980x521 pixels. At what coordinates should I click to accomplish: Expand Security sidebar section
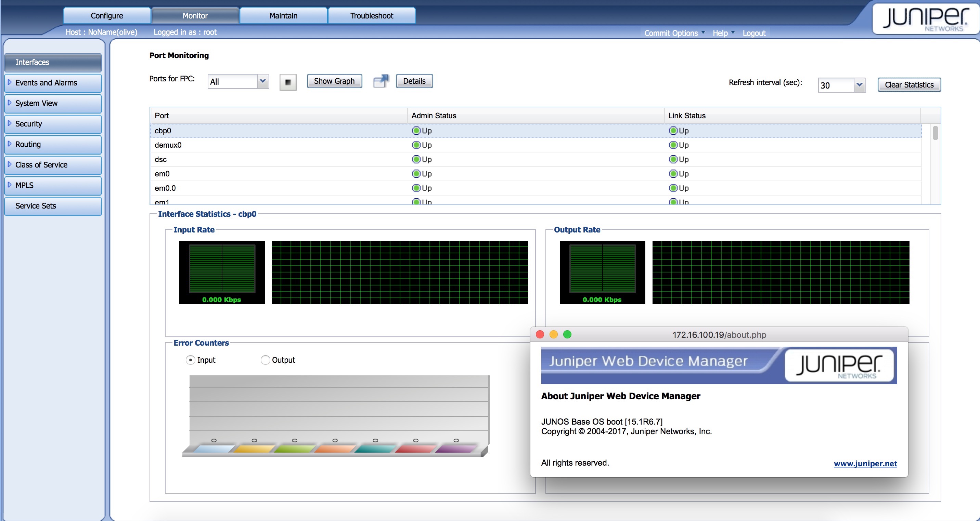pos(53,124)
